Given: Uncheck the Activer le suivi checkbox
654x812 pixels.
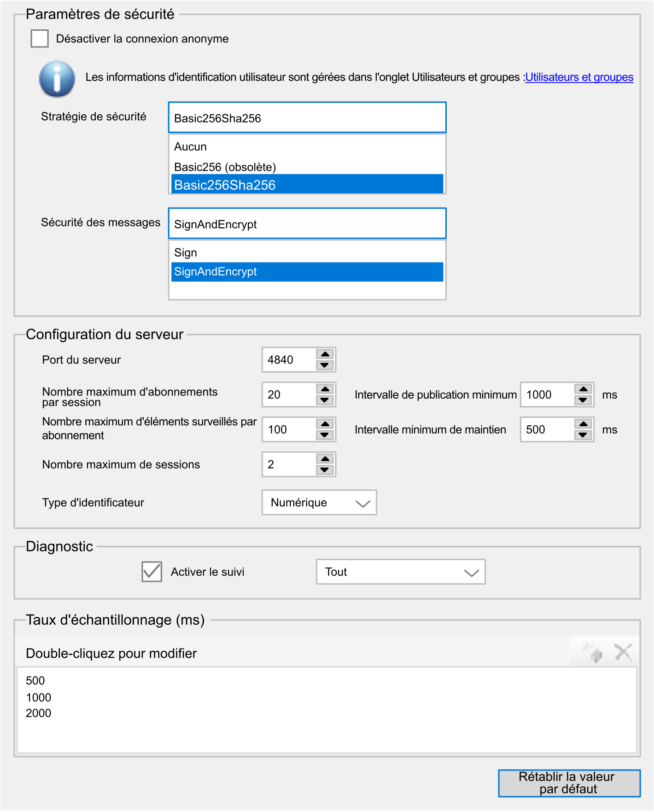Looking at the screenshot, I should [152, 572].
